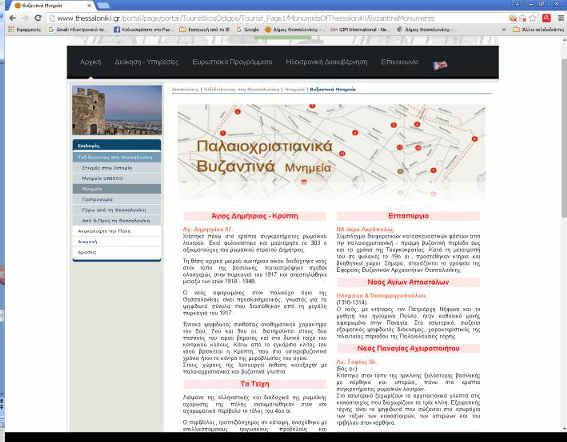567x442 pixels.
Task: Click the ΒΑ άκρο Ακρόπολης address text
Action: (x=364, y=229)
